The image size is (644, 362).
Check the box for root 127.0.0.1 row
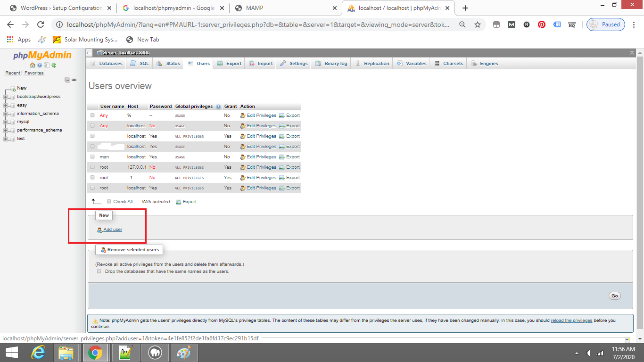[x=92, y=167]
